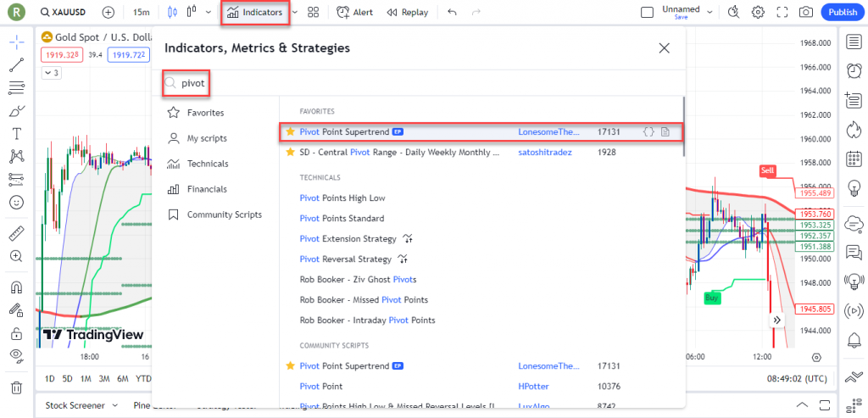
Task: Toggle magnet mode
Action: coord(17,287)
